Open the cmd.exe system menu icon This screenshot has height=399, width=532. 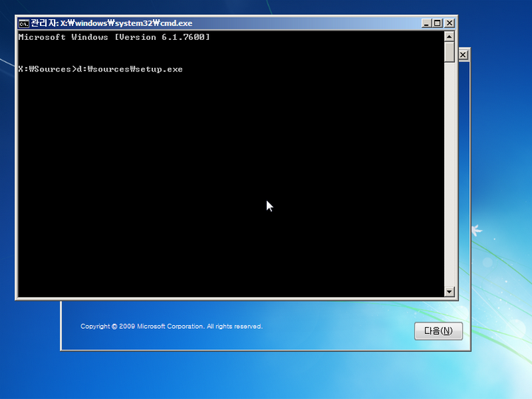click(24, 24)
